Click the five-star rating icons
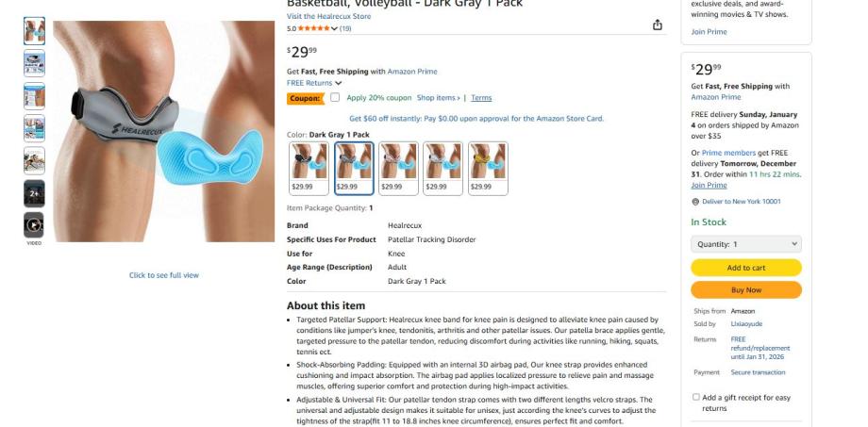The width and height of the screenshot is (868, 427). pyautogui.click(x=314, y=29)
